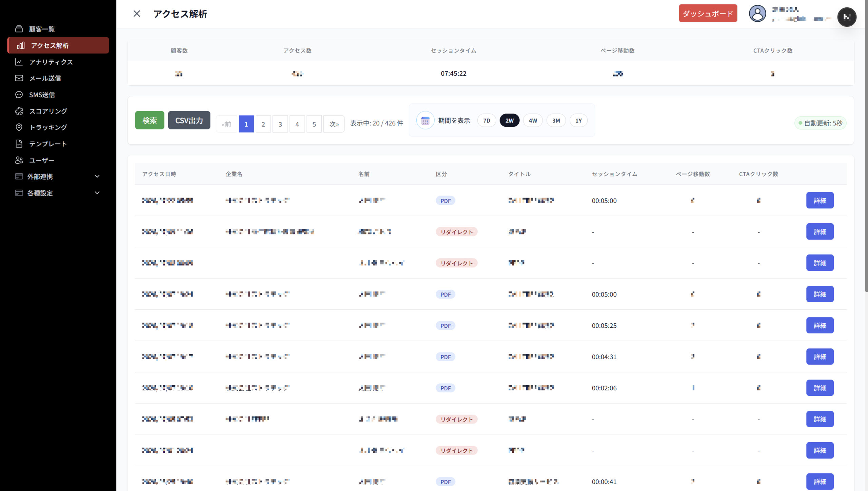Open テンプレート document icon

click(x=19, y=144)
